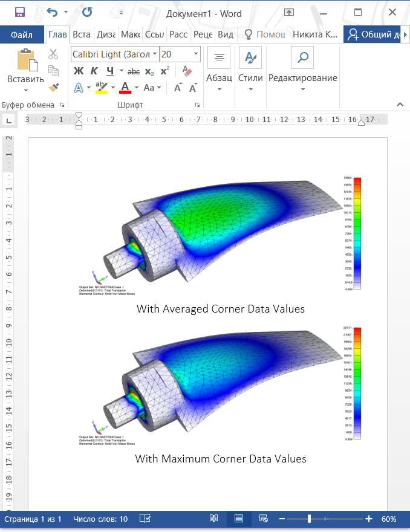Image resolution: width=410 pixels, height=532 pixels.
Task: Switch to Web Layout view
Action: 264,519
